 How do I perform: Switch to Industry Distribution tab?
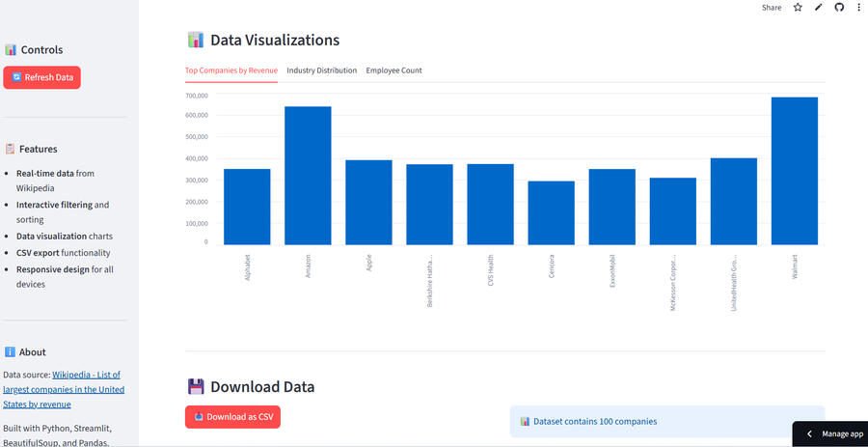(321, 70)
